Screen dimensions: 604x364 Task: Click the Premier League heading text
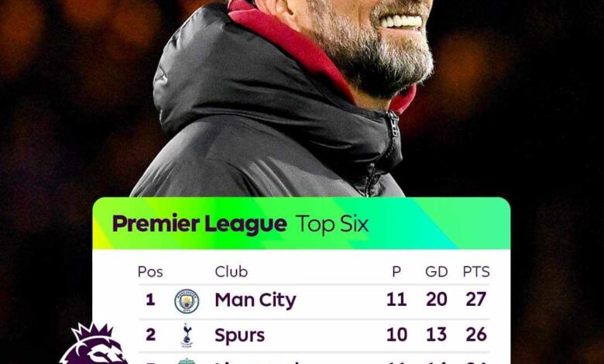pyautogui.click(x=199, y=224)
